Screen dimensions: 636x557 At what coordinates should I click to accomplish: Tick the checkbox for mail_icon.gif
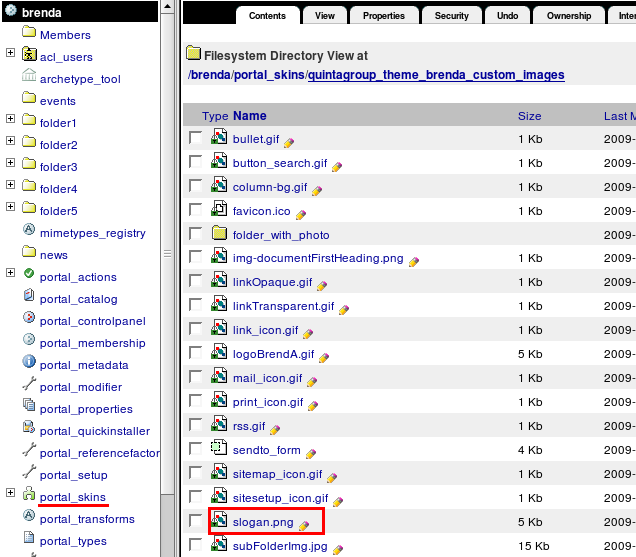click(195, 378)
